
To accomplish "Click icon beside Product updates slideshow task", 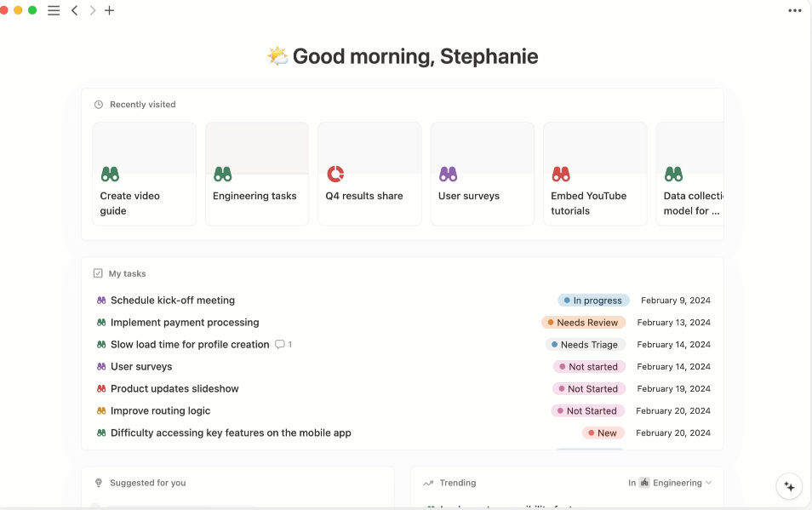I will coord(101,389).
